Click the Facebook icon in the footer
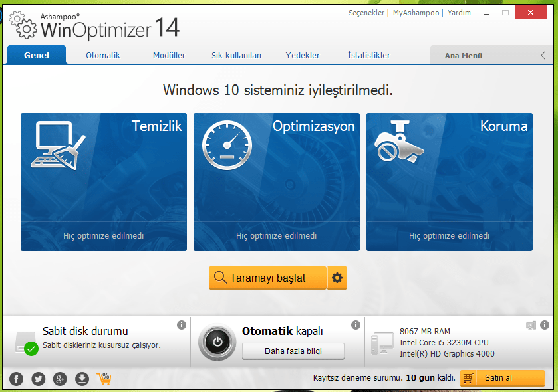Screen dimensions: 558x392 (15, 379)
